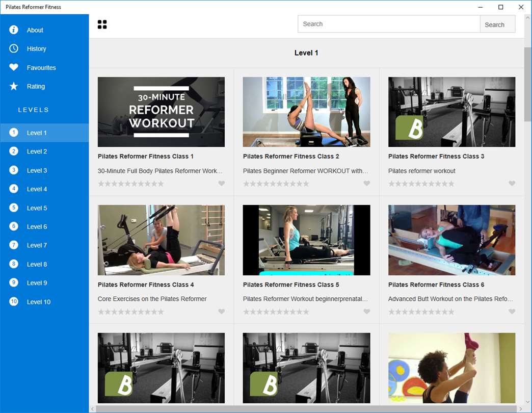The width and height of the screenshot is (532, 413).
Task: Open the History menu item
Action: coord(44,48)
